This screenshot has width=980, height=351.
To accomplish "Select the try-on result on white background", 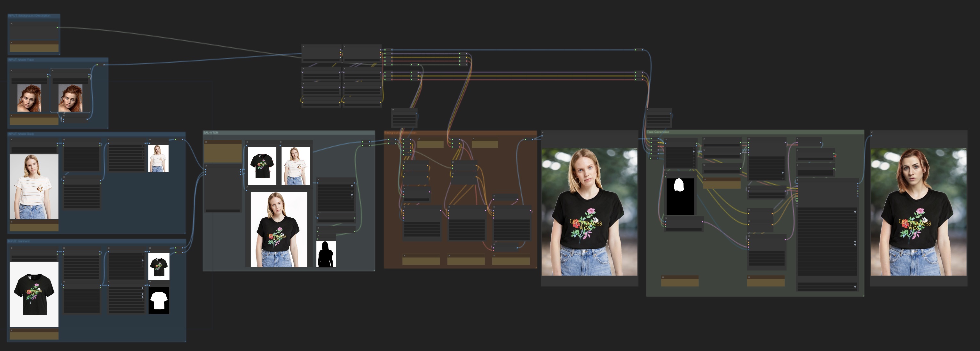I will (279, 229).
